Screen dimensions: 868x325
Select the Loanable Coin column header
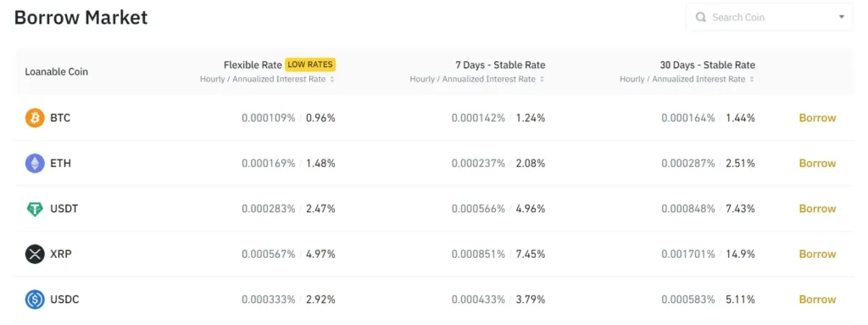click(x=57, y=71)
